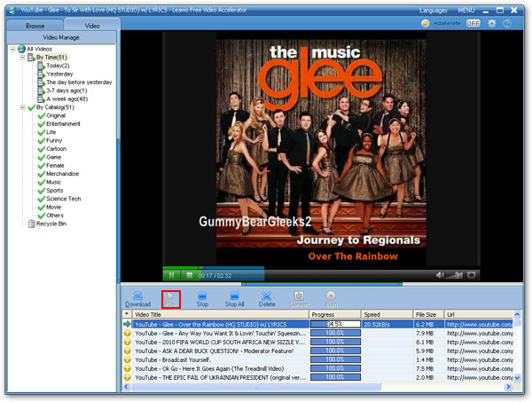This screenshot has height=402, width=532.
Task: Click the Play toolbar icon
Action: click(170, 299)
